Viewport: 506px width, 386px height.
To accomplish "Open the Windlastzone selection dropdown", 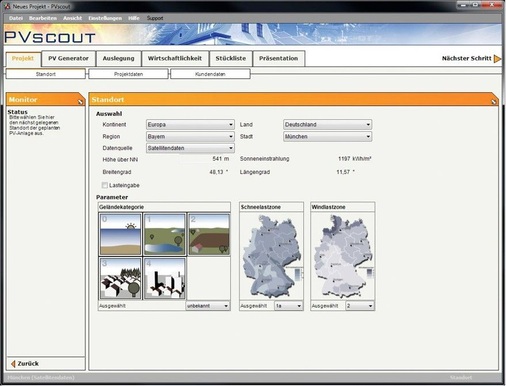I will [x=359, y=306].
